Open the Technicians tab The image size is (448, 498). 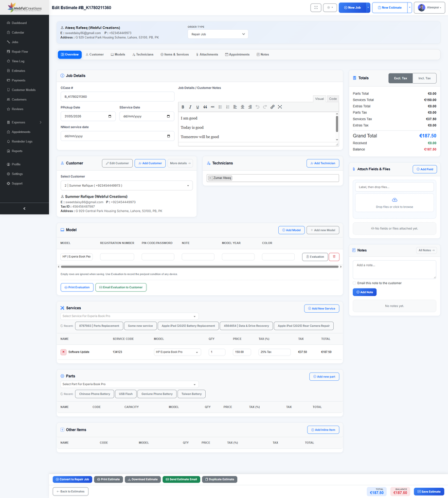pyautogui.click(x=143, y=54)
